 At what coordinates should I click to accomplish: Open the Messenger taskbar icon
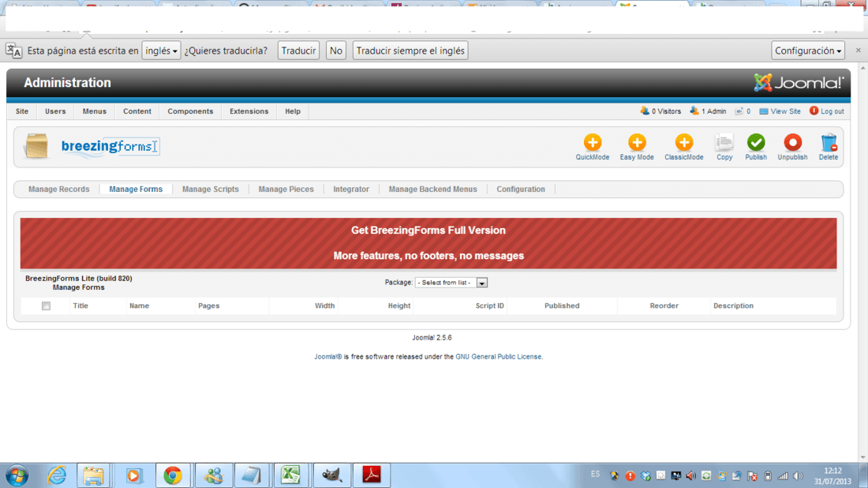213,475
